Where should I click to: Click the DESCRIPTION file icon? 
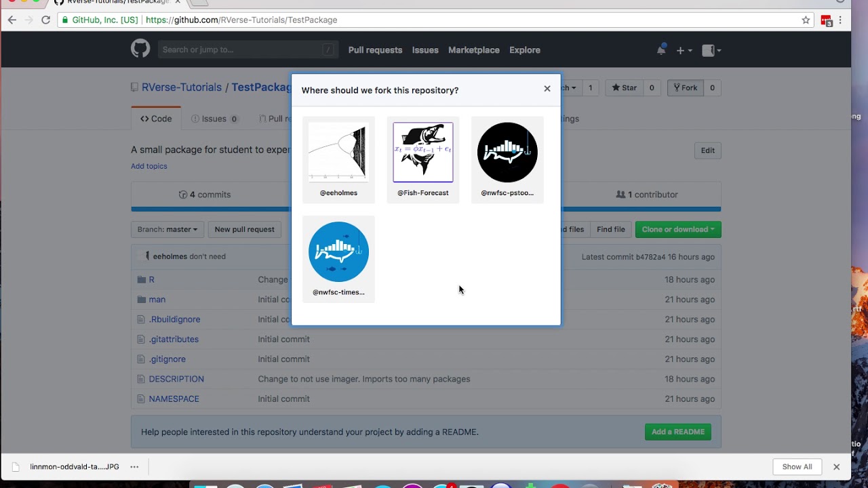point(141,379)
